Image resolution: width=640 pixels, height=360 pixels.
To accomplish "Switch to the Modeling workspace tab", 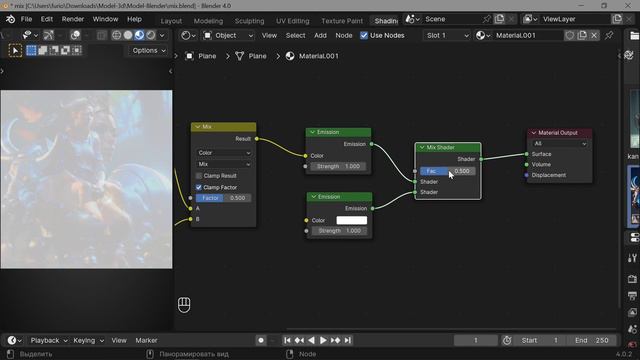I will coord(208,21).
